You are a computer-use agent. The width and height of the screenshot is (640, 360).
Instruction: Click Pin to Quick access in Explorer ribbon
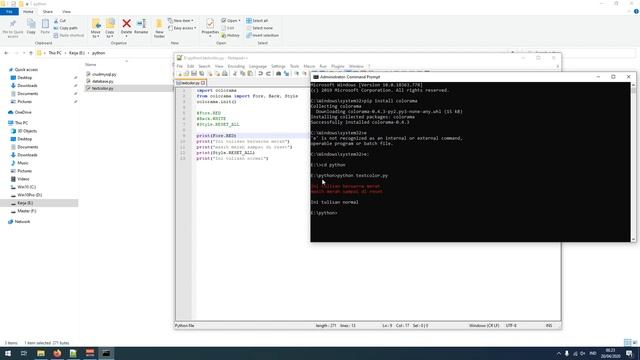(x=13, y=29)
